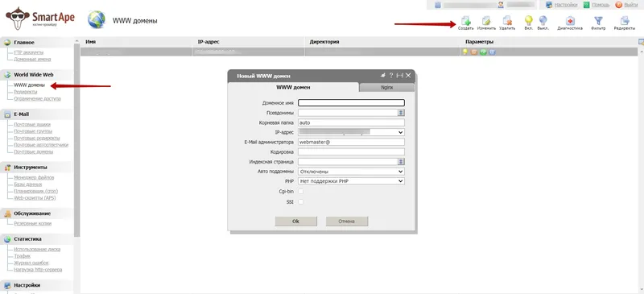This screenshot has width=644, height=294.
Task: Expand the Псевдонимы field stepper button
Action: [401, 113]
